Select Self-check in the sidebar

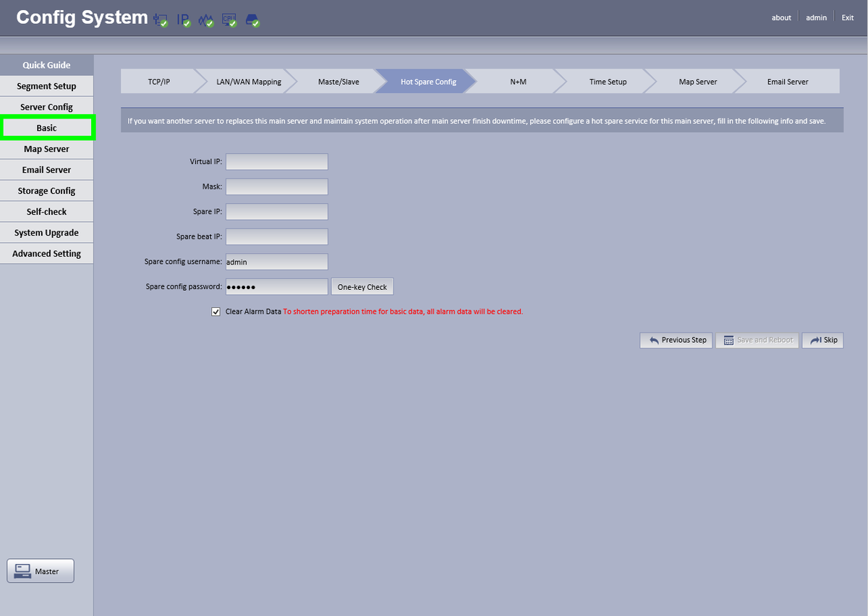[46, 212]
